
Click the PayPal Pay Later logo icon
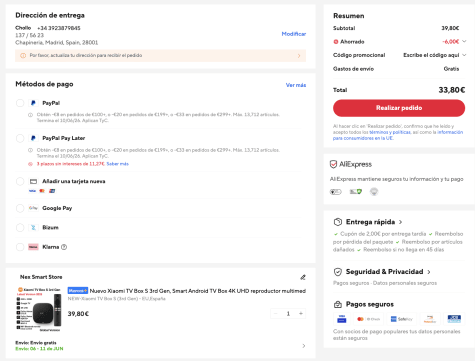click(33, 138)
